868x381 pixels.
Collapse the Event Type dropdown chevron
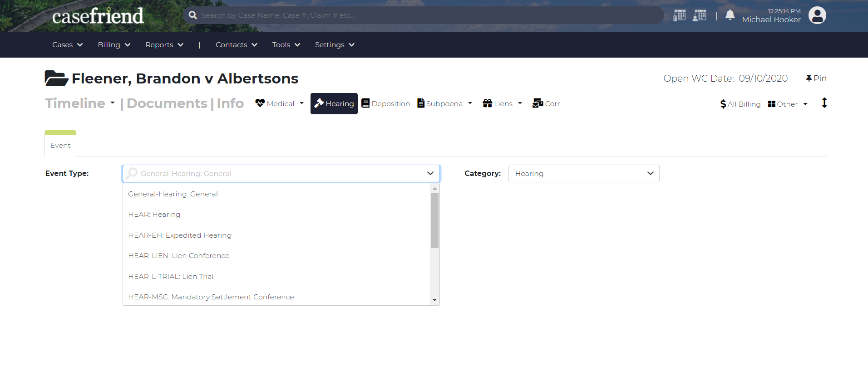pos(430,173)
